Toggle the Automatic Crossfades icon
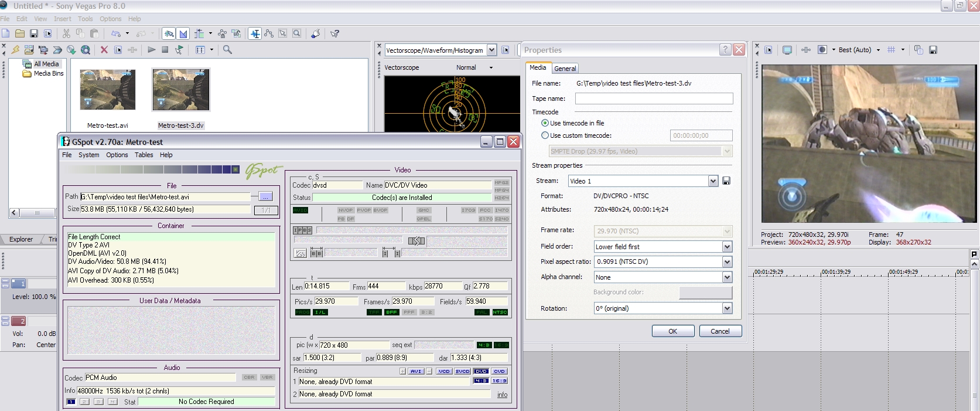980x411 pixels. 183,33
